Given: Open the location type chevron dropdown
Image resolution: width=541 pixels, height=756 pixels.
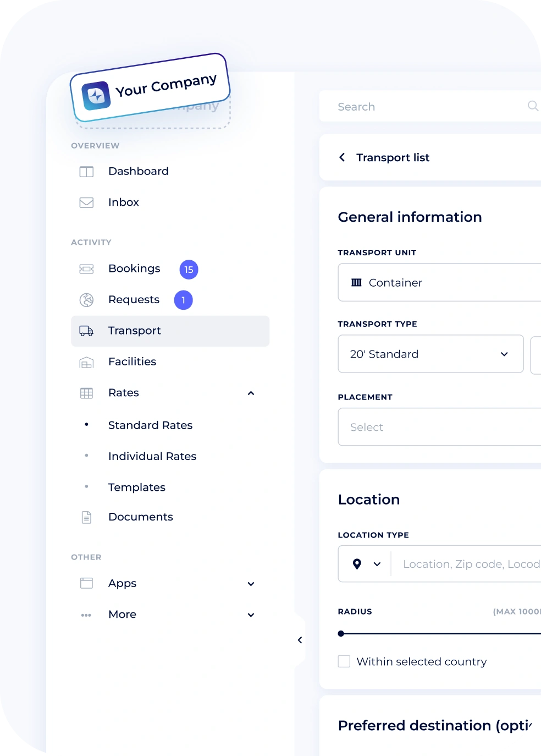Looking at the screenshot, I should point(377,564).
